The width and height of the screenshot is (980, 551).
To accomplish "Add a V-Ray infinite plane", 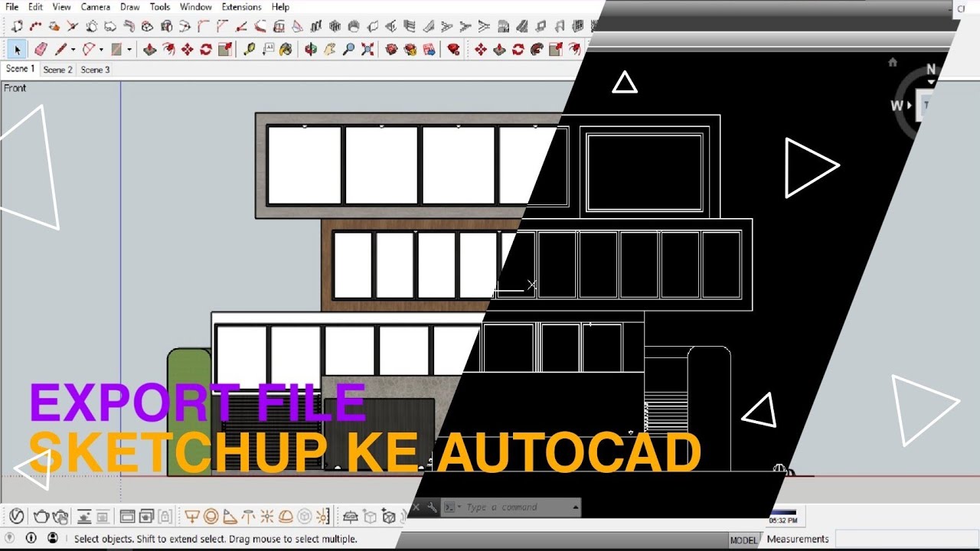I will (x=350, y=517).
